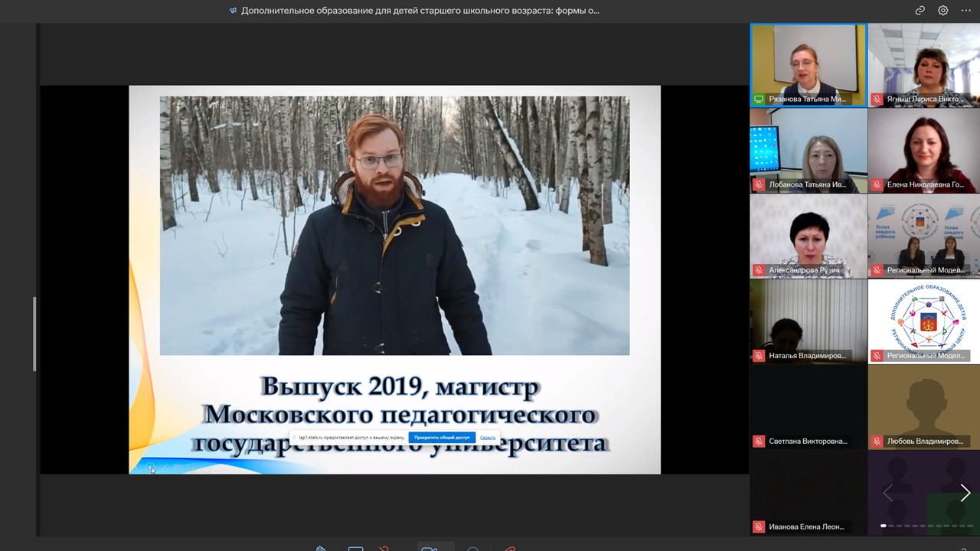Click the name label Любовь Владимиров...

coord(925,442)
